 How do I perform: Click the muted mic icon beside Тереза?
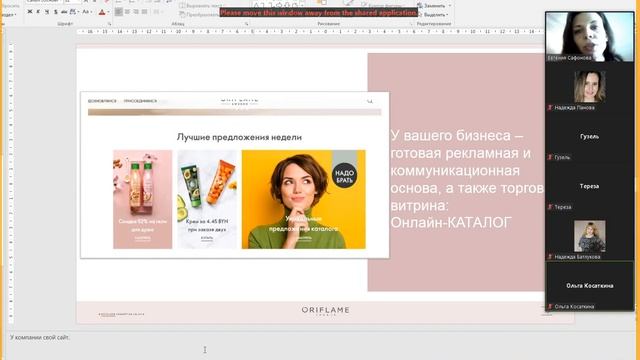(550, 207)
